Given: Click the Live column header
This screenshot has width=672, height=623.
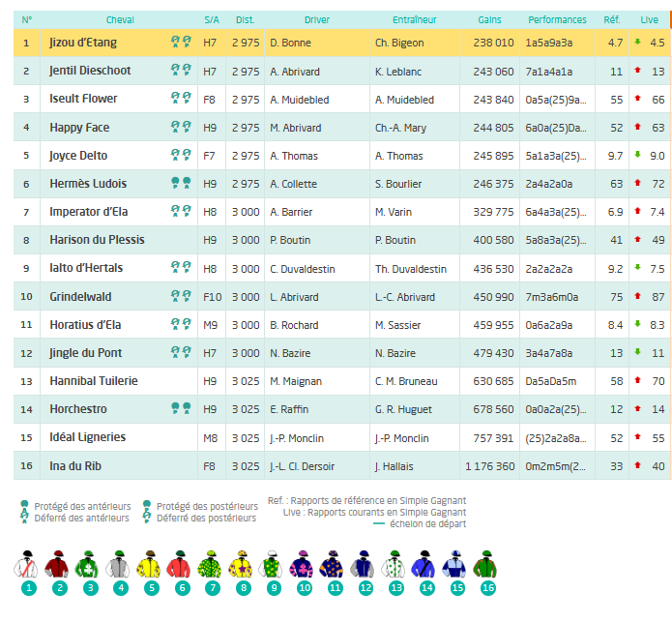Looking at the screenshot, I should [x=649, y=19].
